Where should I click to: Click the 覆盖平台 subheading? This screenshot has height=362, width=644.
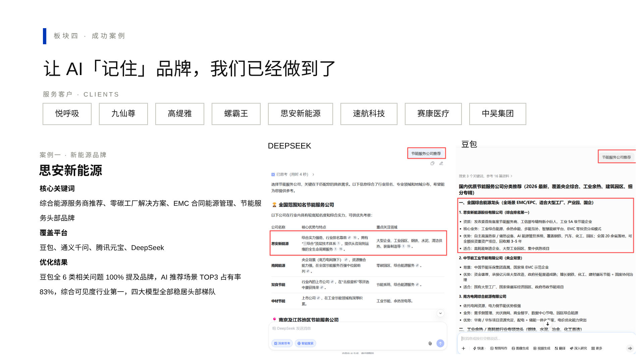[54, 233]
